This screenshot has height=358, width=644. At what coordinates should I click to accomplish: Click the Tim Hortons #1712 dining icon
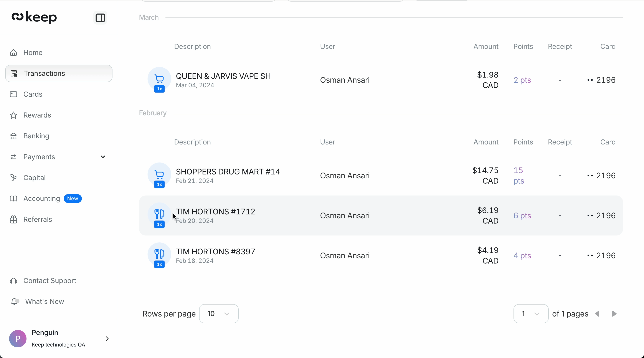point(159,214)
